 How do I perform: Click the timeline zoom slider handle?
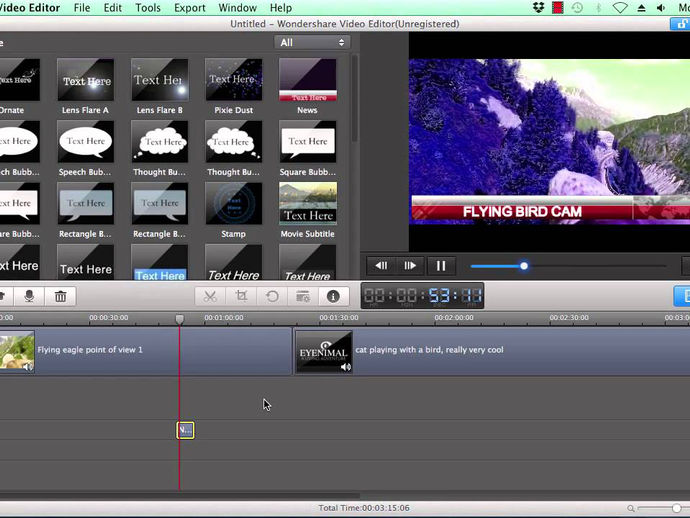[x=677, y=508]
